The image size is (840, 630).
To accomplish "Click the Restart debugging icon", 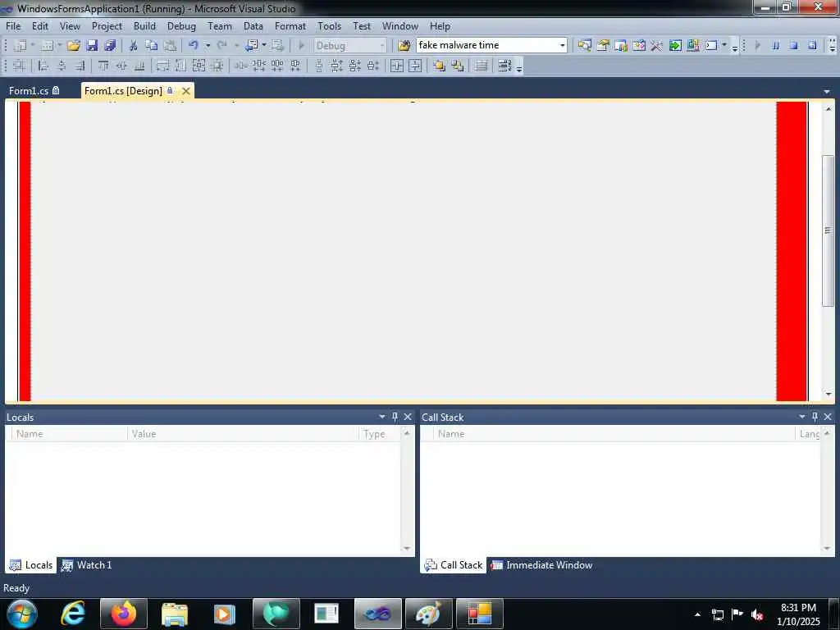I will [x=812, y=46].
